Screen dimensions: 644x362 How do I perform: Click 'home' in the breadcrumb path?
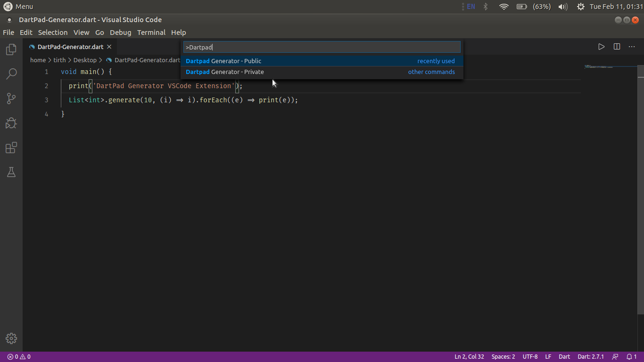tap(38, 60)
